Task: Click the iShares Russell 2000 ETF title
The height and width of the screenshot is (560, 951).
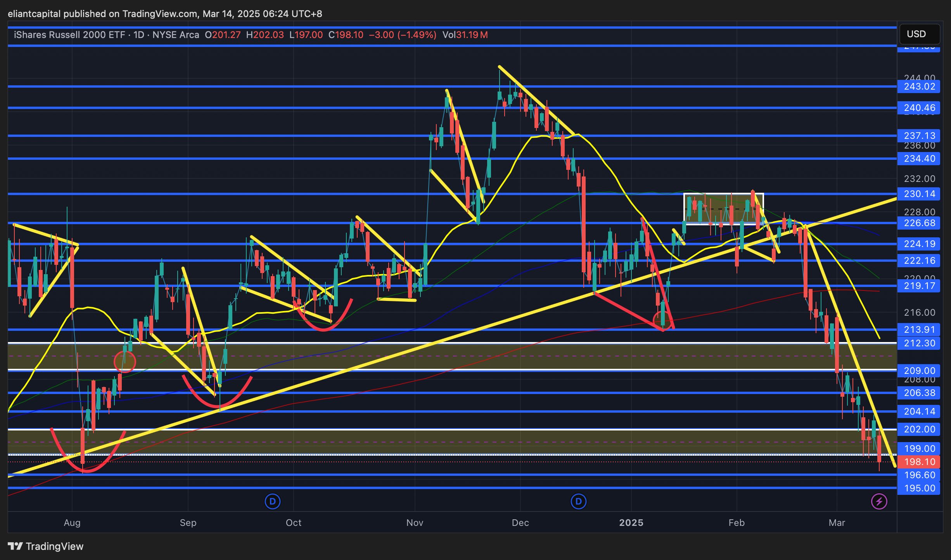Action: point(70,35)
